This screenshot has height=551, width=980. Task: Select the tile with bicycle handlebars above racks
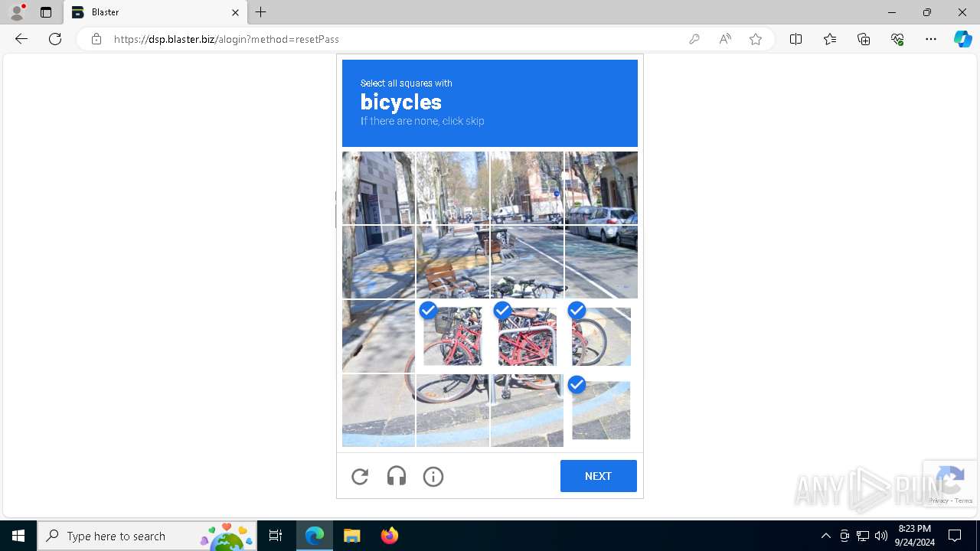tap(527, 262)
